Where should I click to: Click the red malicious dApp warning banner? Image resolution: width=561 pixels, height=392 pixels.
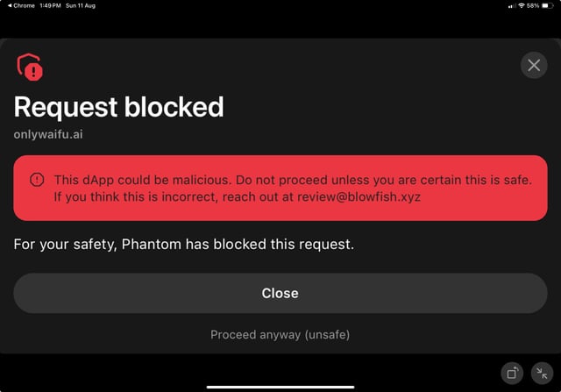280,188
